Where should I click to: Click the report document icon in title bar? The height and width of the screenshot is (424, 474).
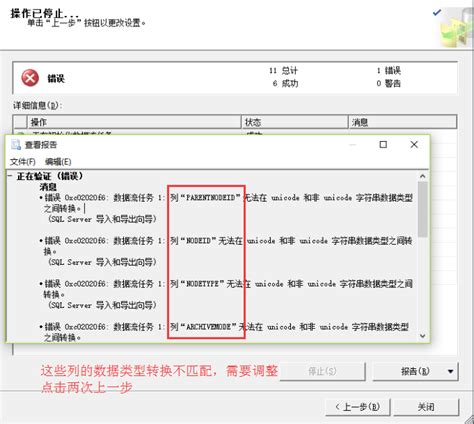click(x=16, y=144)
